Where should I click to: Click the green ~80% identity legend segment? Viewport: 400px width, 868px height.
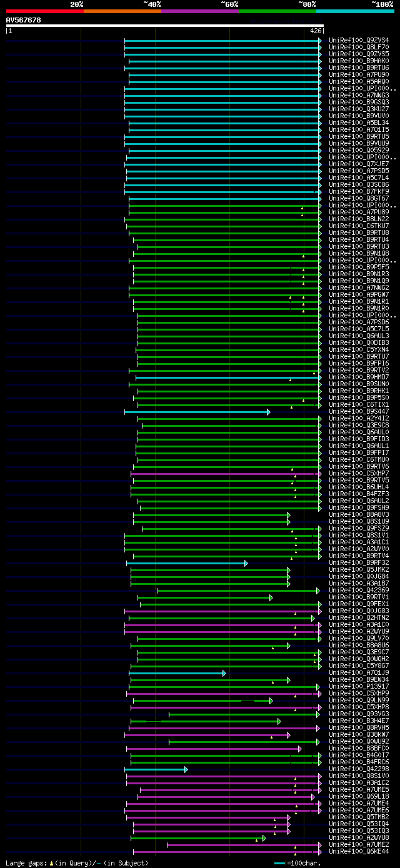pyautogui.click(x=277, y=11)
